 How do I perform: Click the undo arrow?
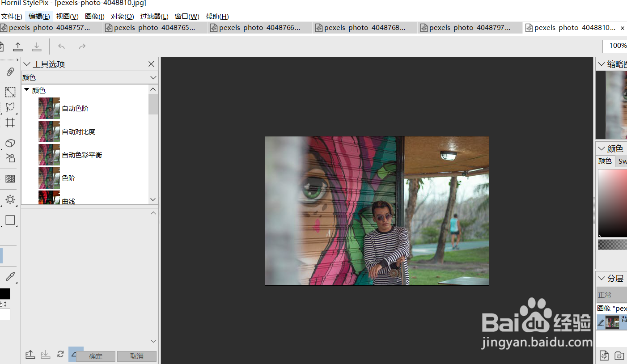point(62,46)
